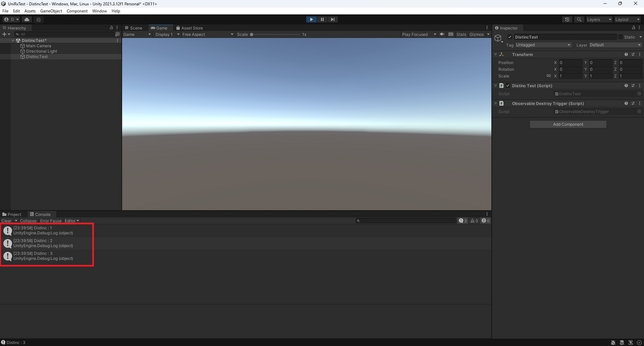Screen dimensions: 644x346
Task: Open the Window menu
Action: point(99,11)
